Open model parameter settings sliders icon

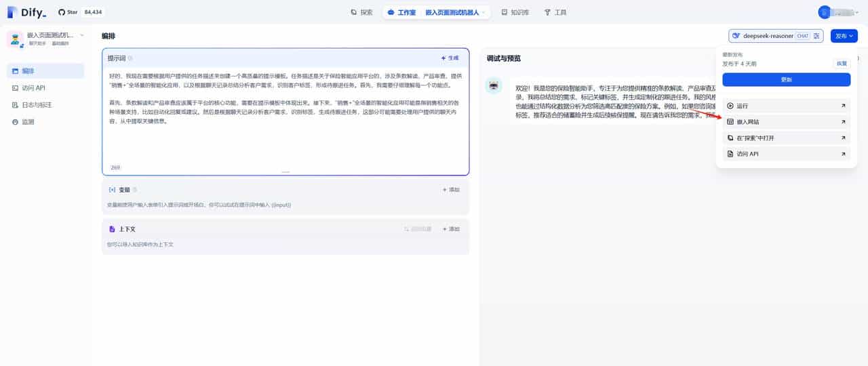(x=817, y=36)
